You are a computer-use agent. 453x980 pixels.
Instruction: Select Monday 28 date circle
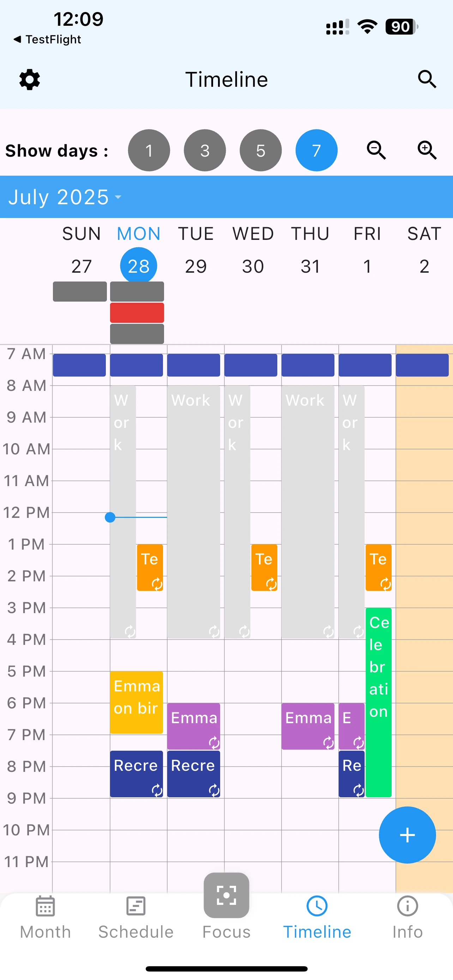click(138, 266)
